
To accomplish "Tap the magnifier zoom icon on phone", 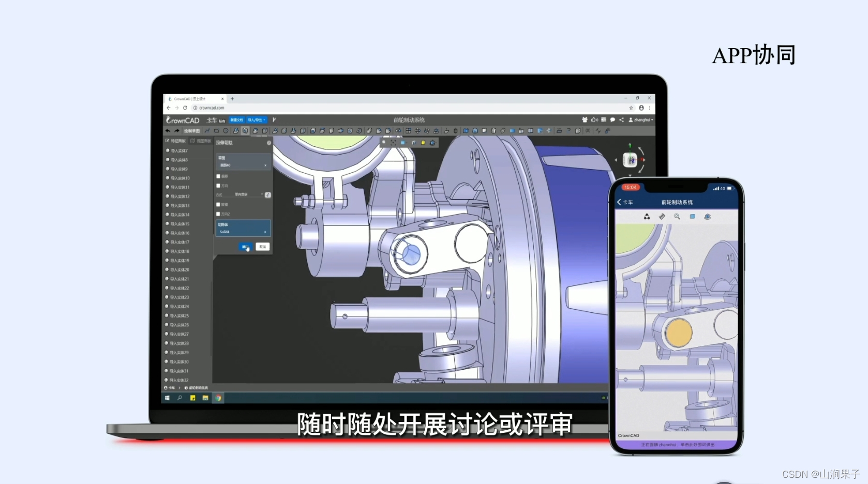I will 677,217.
